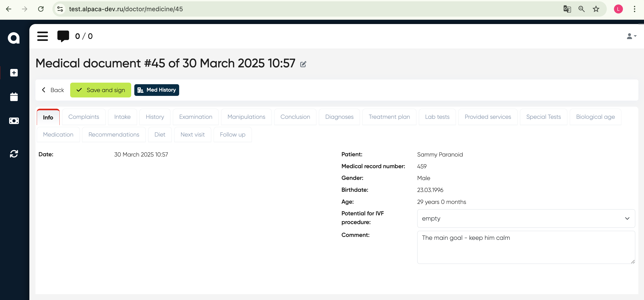
Task: Switch to the Treatment plan tab
Action: point(389,117)
